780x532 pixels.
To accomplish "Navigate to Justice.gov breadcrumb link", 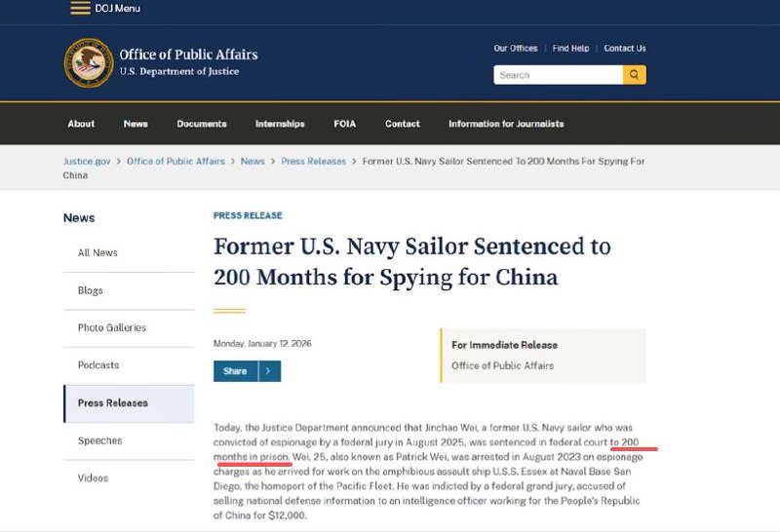I will pyautogui.click(x=87, y=161).
